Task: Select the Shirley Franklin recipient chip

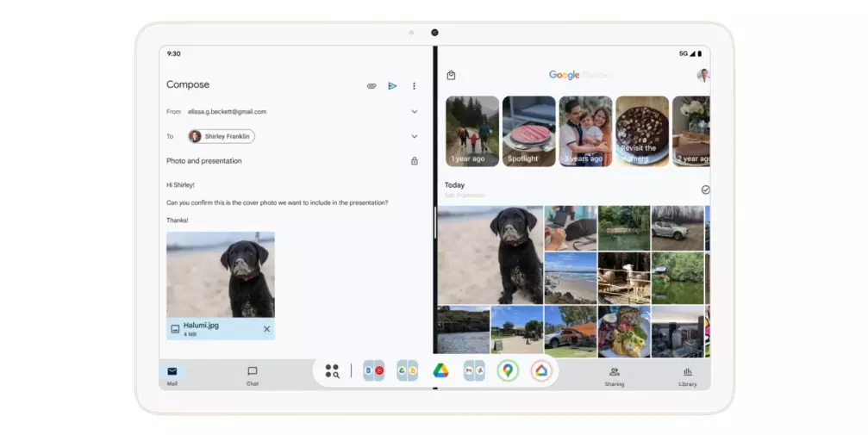Action: point(222,136)
